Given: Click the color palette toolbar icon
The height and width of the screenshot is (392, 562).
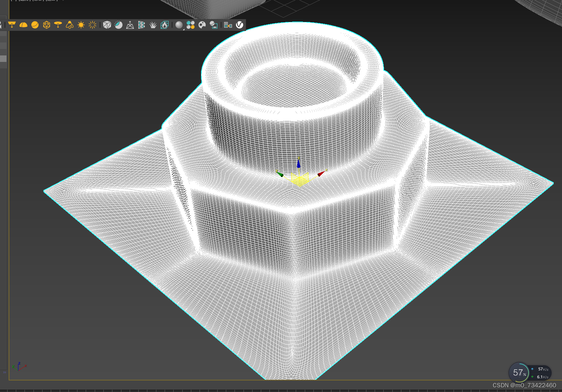Looking at the screenshot, I should (x=202, y=24).
